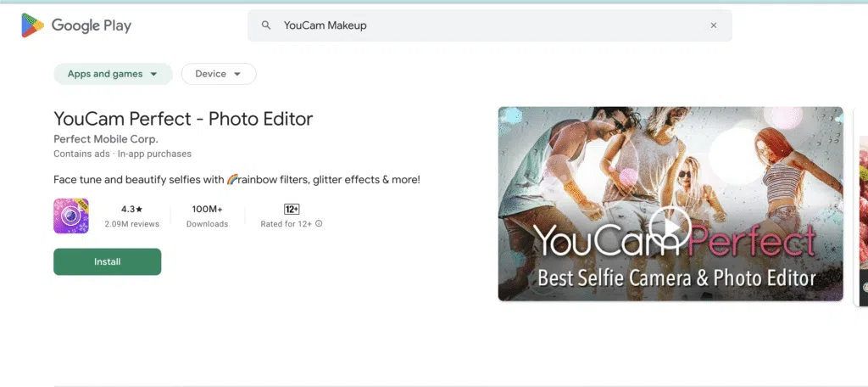This screenshot has height=387, width=868.
Task: Click the YouCam Perfect promo video thumbnail
Action: coord(670,204)
